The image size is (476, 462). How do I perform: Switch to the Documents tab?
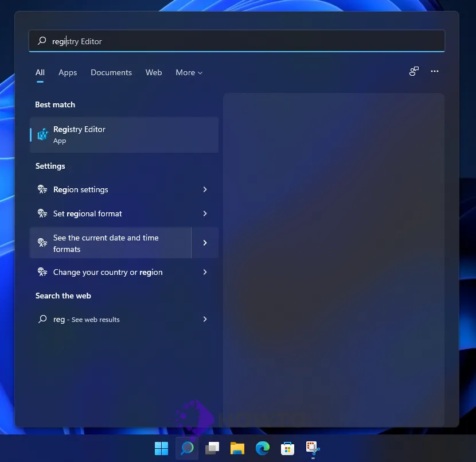(111, 72)
